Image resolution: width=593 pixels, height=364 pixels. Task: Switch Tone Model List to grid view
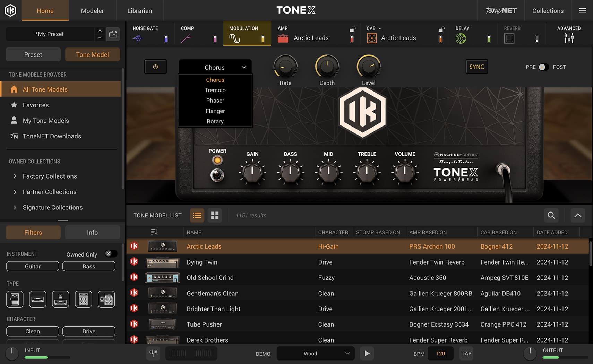click(x=215, y=215)
